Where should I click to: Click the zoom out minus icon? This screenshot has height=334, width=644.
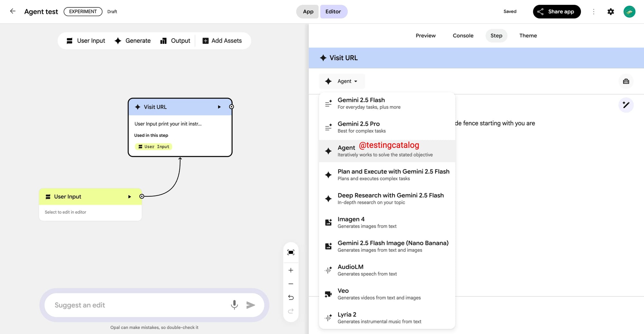pos(291,284)
